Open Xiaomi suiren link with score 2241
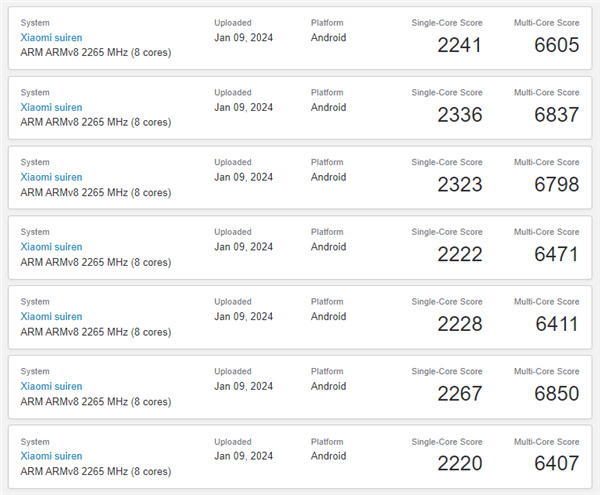The height and width of the screenshot is (495, 600). 51,37
